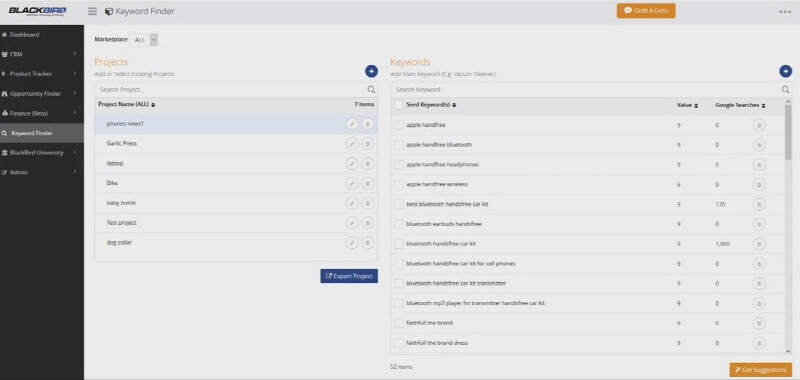800x380 pixels.
Task: Expand the Admin sidebar section
Action: [x=42, y=172]
